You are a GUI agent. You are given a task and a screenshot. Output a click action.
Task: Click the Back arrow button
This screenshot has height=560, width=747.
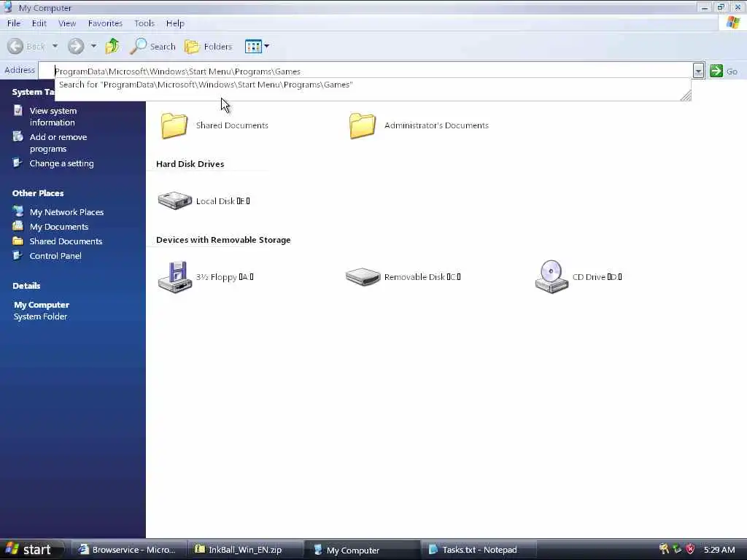[x=15, y=46]
